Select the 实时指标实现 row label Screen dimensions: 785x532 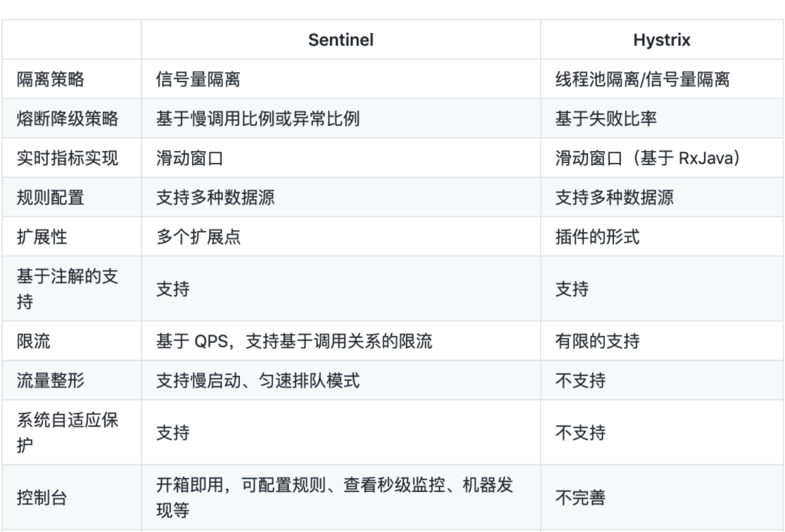click(68, 158)
